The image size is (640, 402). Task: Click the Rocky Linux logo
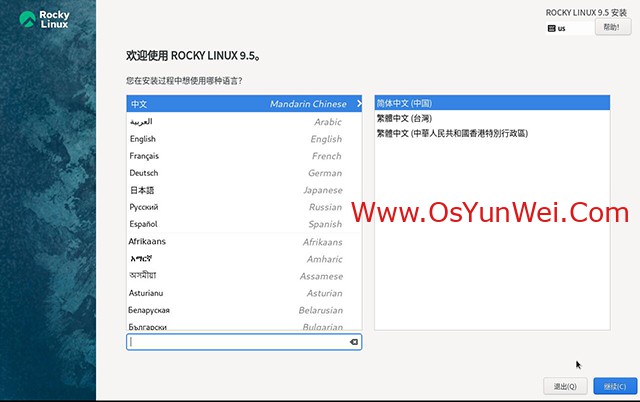pyautogui.click(x=44, y=19)
